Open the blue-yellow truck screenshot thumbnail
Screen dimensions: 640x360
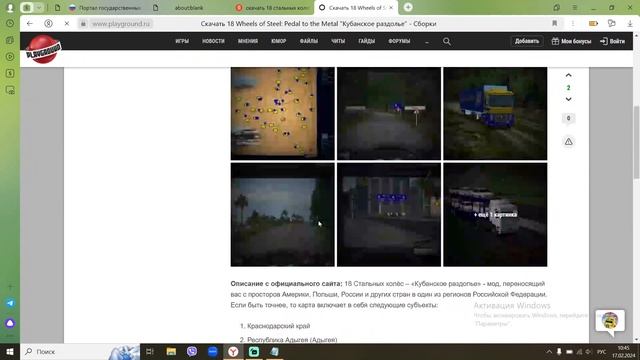pos(495,113)
